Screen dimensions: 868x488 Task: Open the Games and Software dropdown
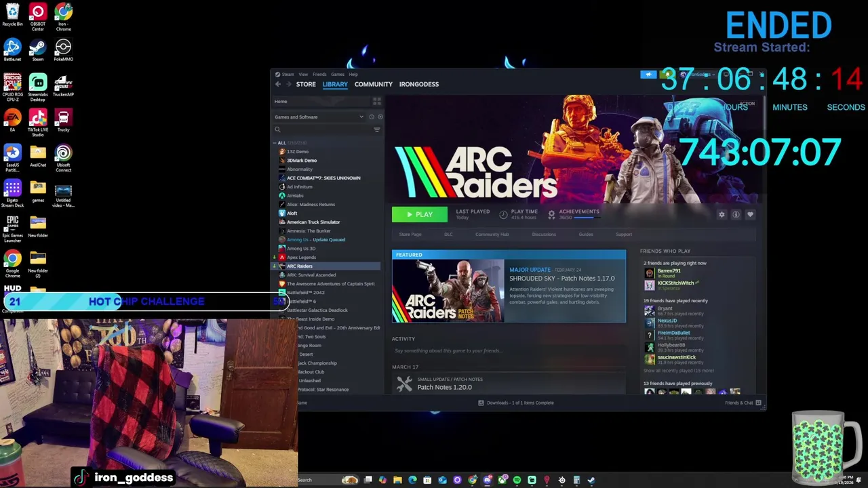[x=319, y=117]
